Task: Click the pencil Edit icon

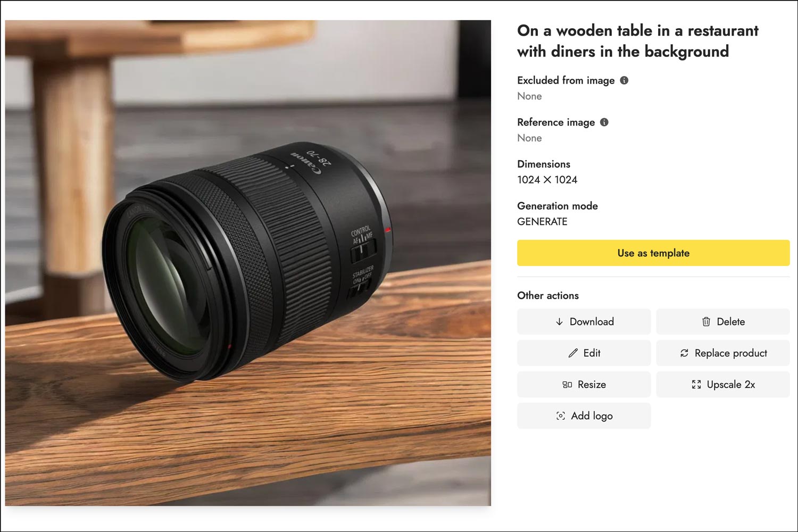Action: pyautogui.click(x=573, y=353)
